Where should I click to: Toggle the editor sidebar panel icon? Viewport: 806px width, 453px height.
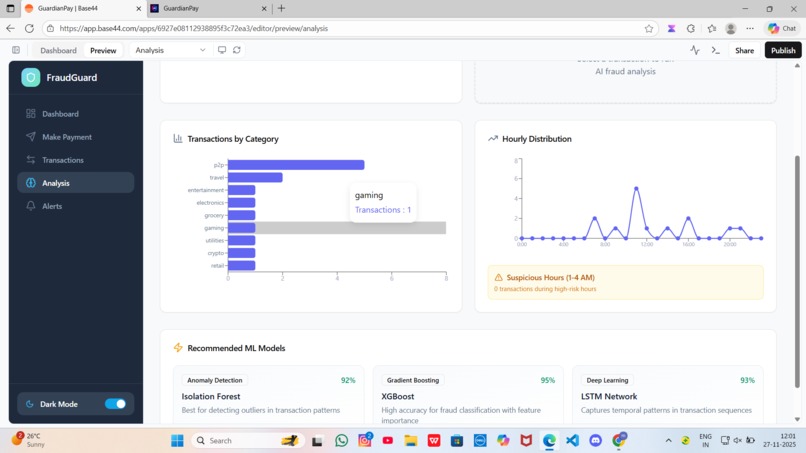click(16, 50)
